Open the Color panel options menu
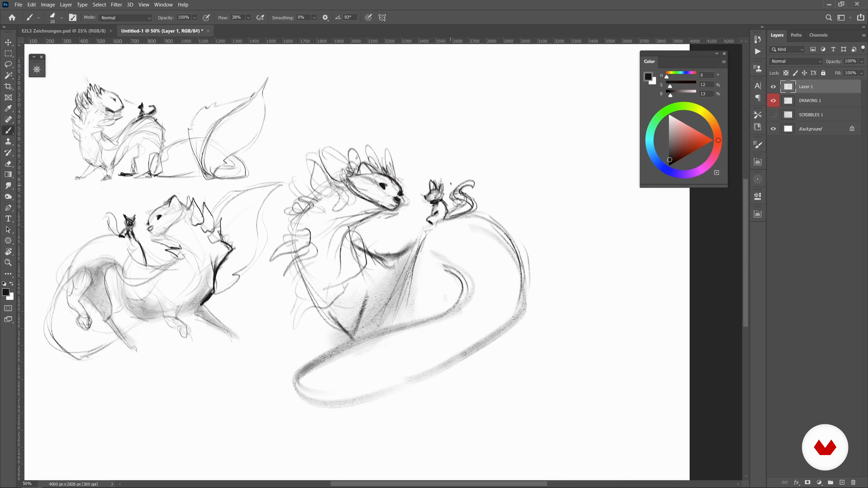This screenshot has width=868, height=488. point(724,62)
